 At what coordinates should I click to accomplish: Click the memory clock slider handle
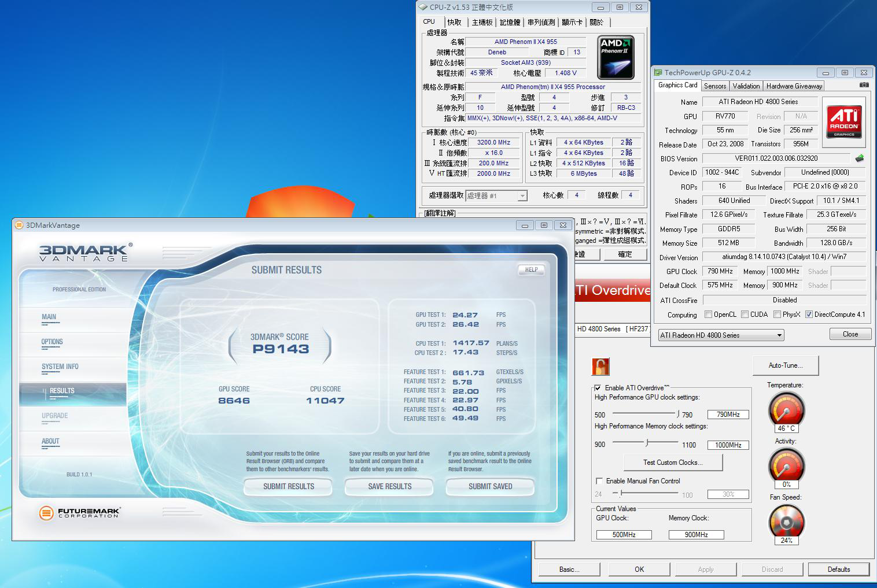click(647, 443)
